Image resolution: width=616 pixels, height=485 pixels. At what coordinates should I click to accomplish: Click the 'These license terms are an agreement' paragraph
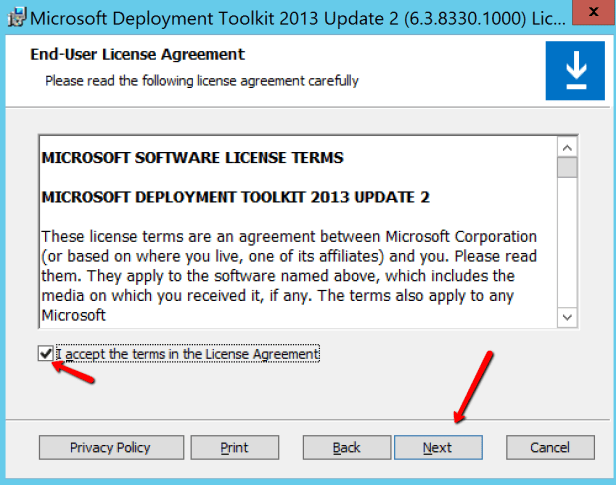(x=290, y=275)
